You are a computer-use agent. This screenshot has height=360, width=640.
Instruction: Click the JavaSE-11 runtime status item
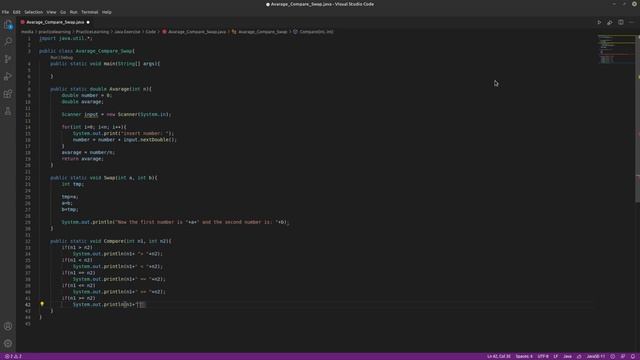coord(596,356)
